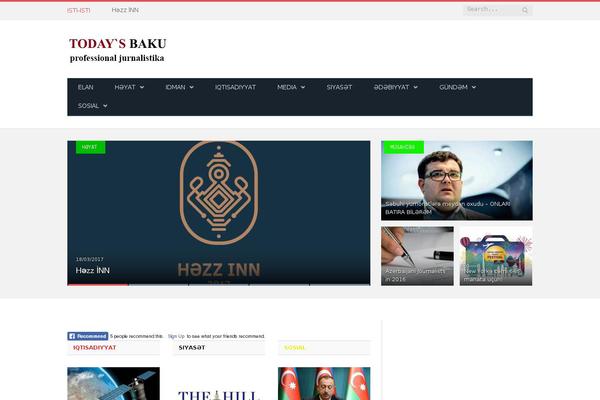
Task: Open the shopping festival suitcase article
Action: [x=496, y=256]
